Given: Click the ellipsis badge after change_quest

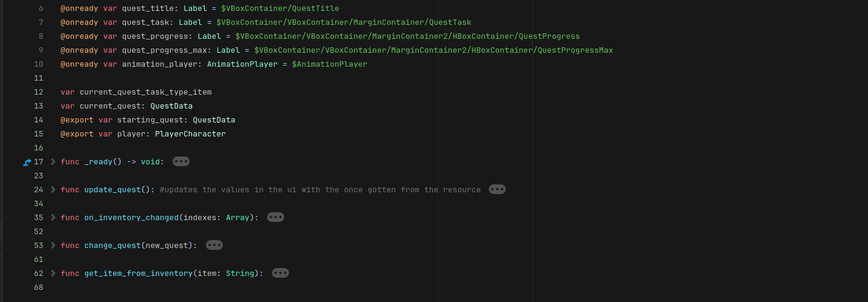Looking at the screenshot, I should click(214, 245).
